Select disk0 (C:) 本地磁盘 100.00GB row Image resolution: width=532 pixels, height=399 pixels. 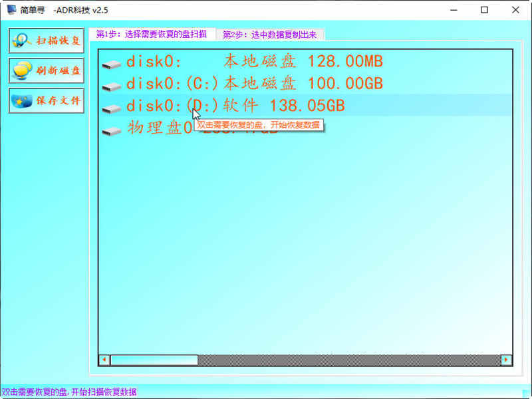tap(305, 84)
